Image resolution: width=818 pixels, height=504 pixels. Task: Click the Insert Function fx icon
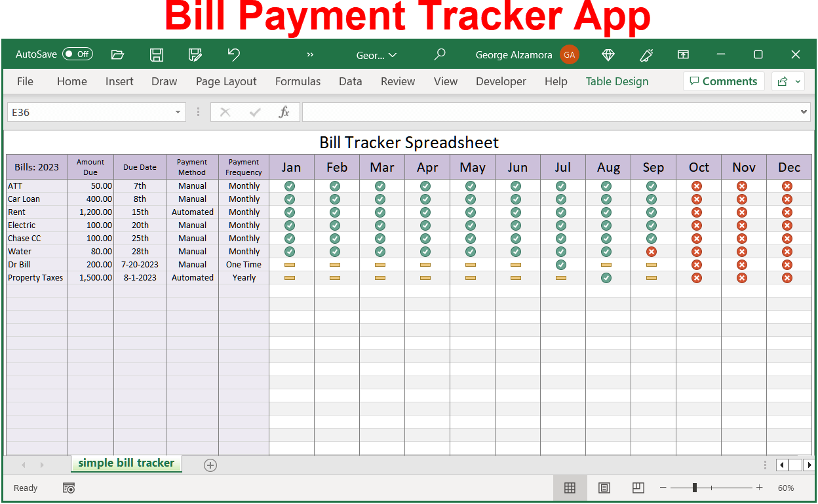[284, 112]
